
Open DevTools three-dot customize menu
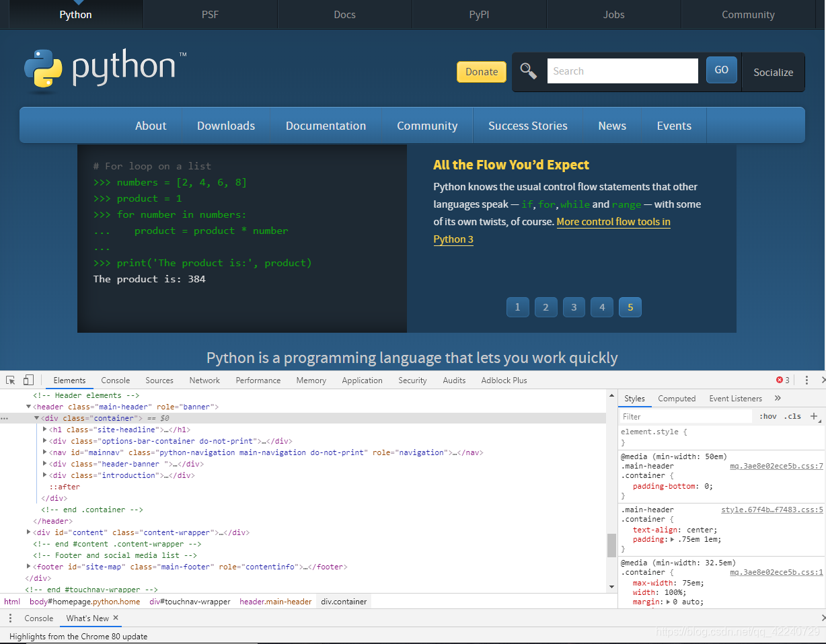pyautogui.click(x=806, y=380)
